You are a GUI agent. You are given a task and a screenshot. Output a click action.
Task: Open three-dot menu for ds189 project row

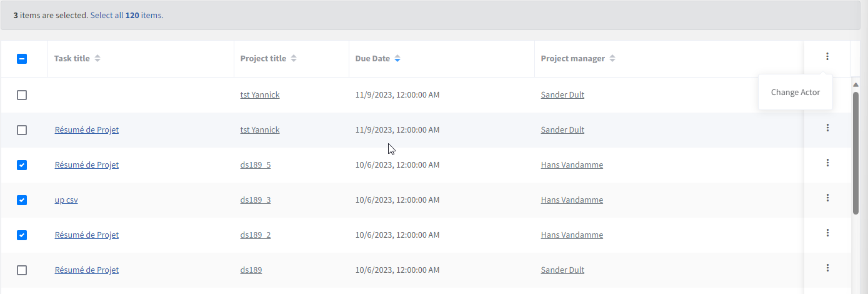tap(827, 268)
